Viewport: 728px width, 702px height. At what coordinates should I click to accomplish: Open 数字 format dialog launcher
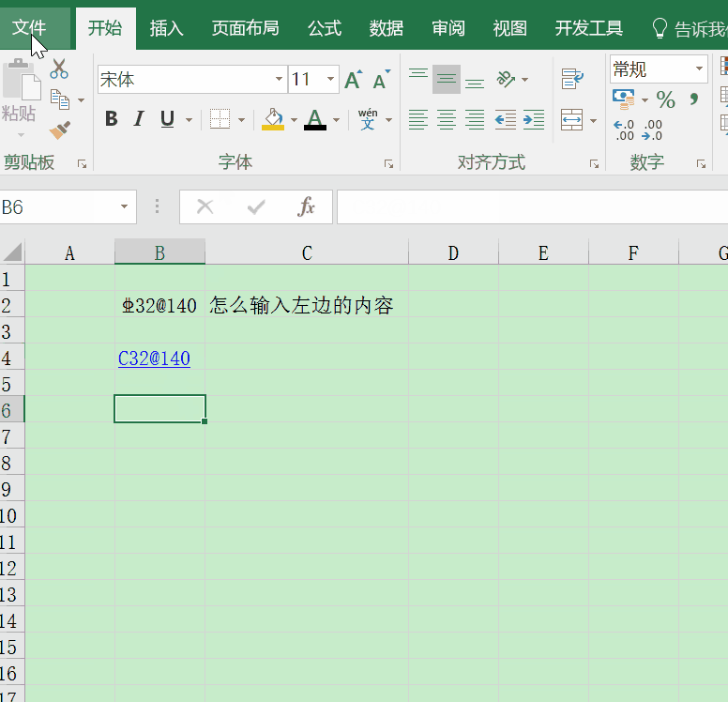pyautogui.click(x=701, y=164)
